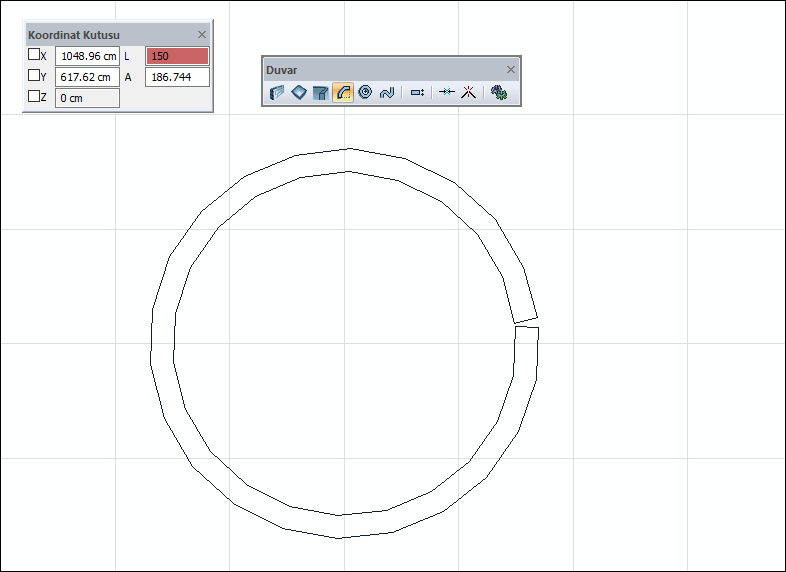Image resolution: width=786 pixels, height=572 pixels.
Task: Click the A angle field showing 186.744
Action: pyautogui.click(x=177, y=77)
